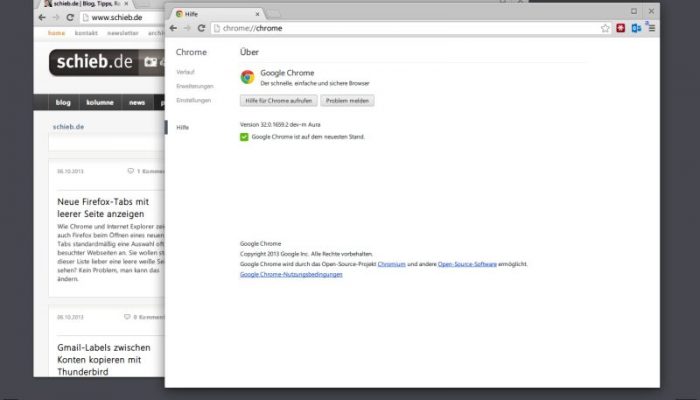Open the Chromium link
This screenshot has height=400, width=700.
(x=392, y=264)
